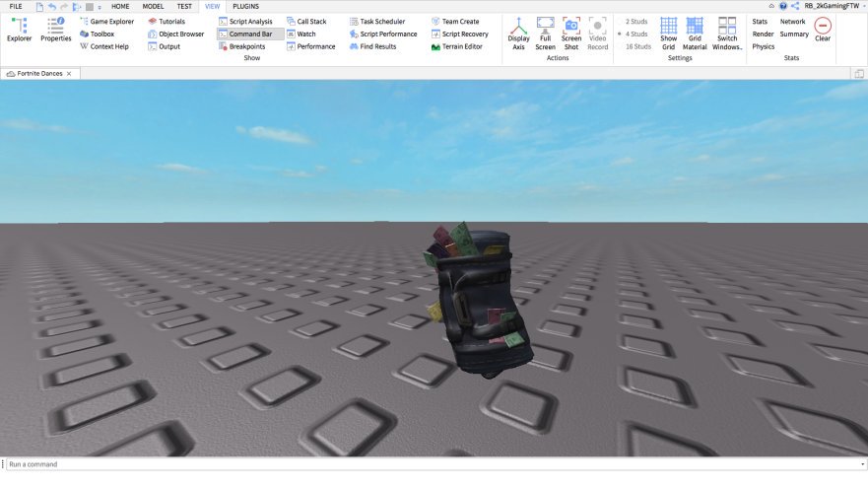Viewport: 868px width, 489px height.
Task: Click the command bar grip handle
Action: click(x=3, y=464)
